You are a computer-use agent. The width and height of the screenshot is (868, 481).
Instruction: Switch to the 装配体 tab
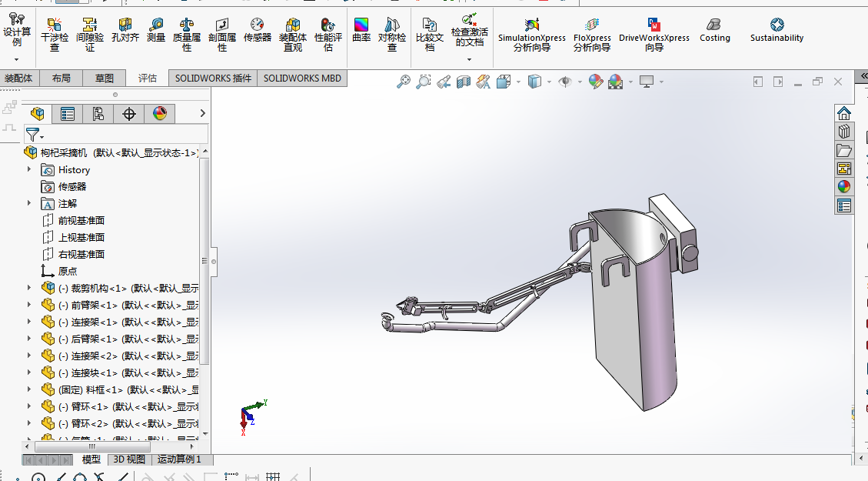[18, 78]
